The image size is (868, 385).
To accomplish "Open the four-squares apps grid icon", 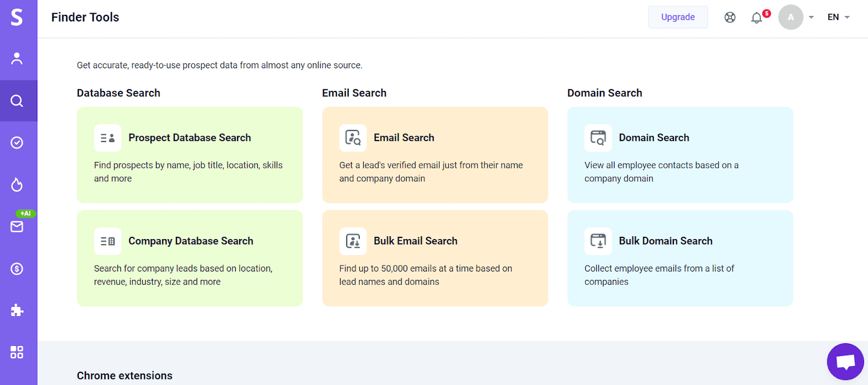I will [17, 352].
